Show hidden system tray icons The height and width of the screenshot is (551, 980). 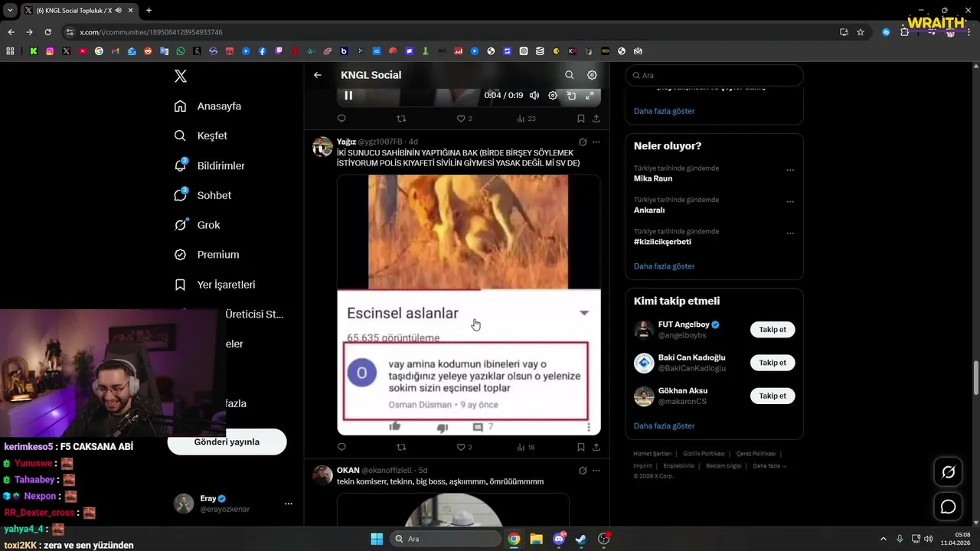pos(883,539)
